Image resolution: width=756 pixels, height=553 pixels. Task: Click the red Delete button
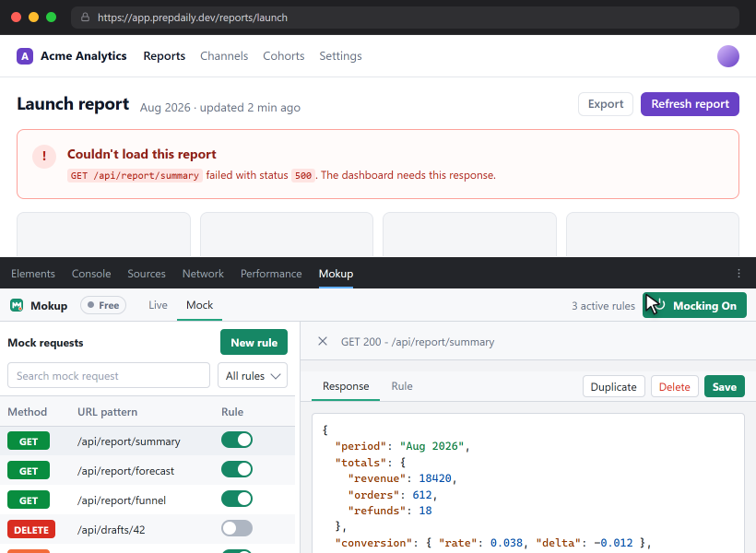pyautogui.click(x=674, y=387)
